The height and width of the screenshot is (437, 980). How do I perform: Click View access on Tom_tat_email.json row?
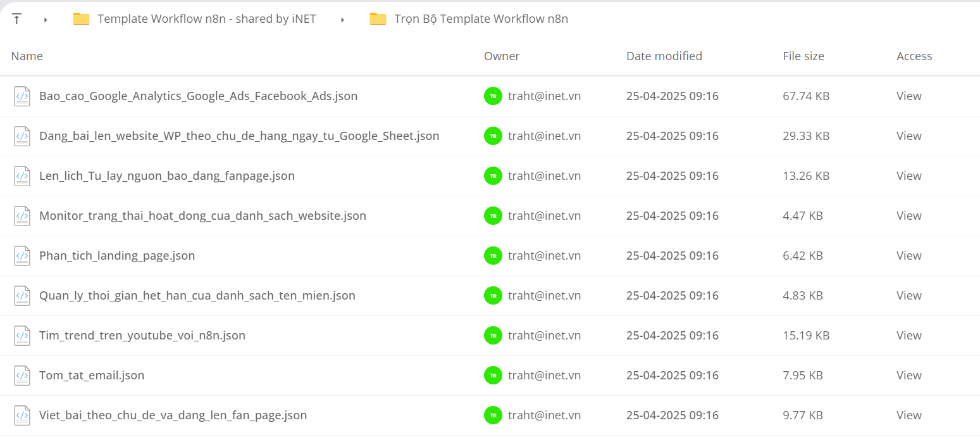point(909,376)
